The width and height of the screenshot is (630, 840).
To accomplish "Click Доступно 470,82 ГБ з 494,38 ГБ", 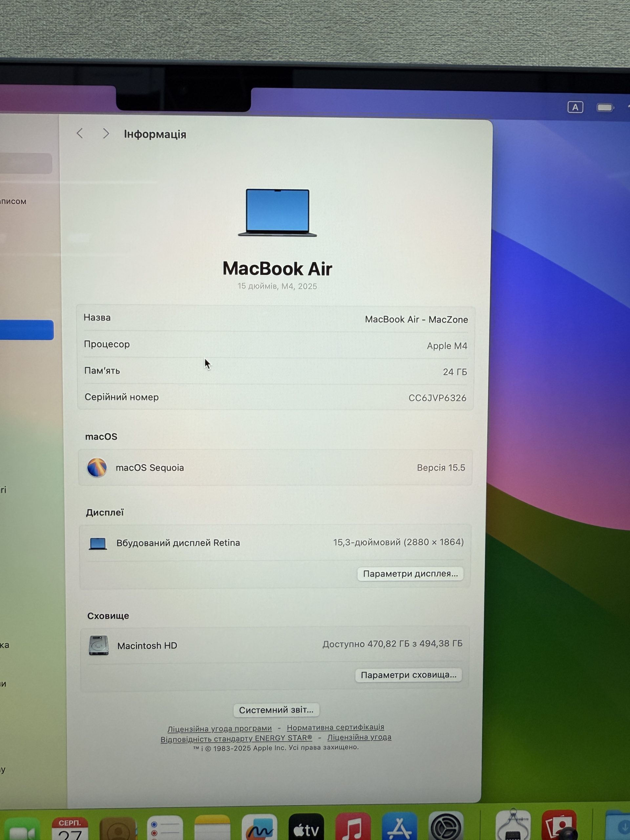I will (392, 644).
